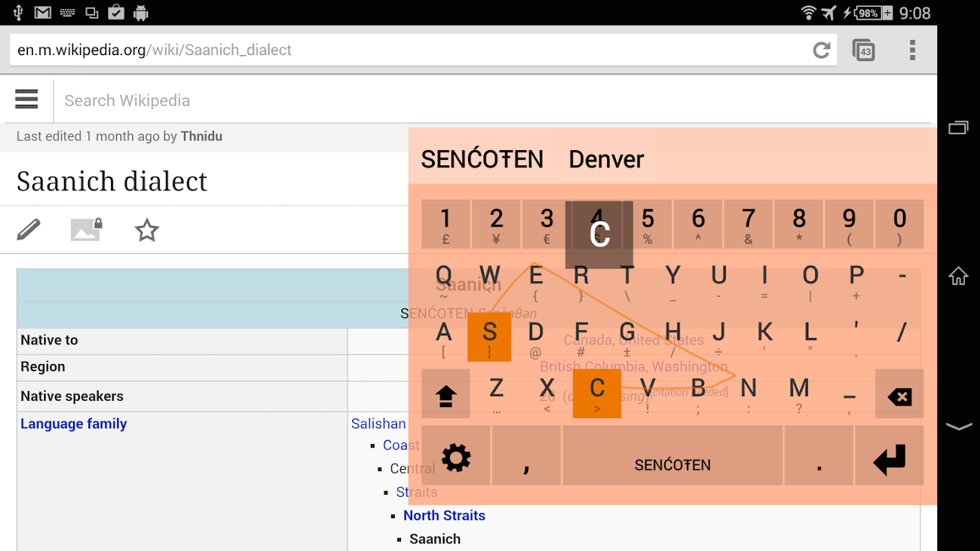Viewport: 980px width, 551px height.
Task: Tap the pencil edit icon
Action: [x=28, y=230]
